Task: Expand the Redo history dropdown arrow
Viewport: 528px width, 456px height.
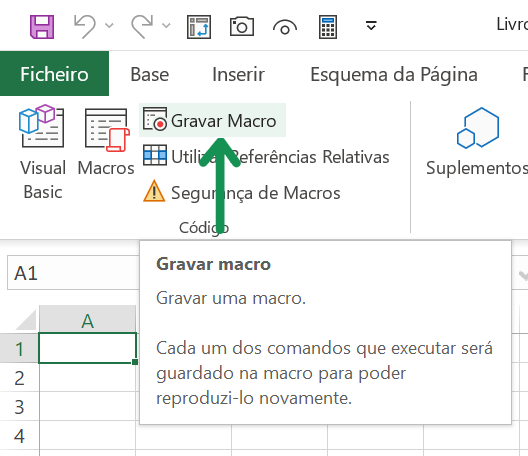Action: [x=166, y=26]
